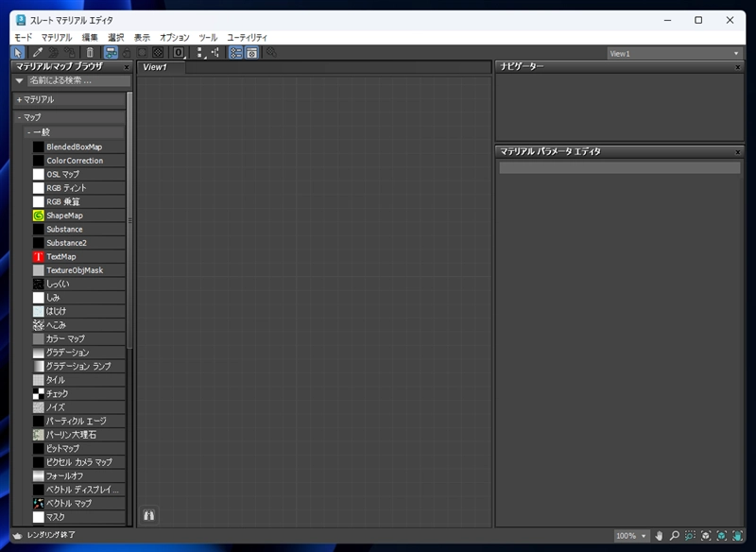Select the Substance map entry
756x552 pixels.
[78, 229]
